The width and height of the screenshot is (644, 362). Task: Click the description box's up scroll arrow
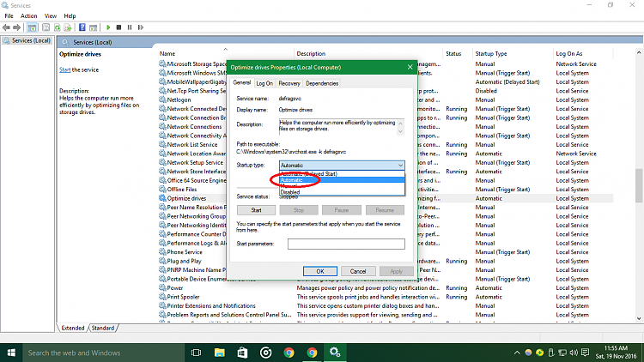(x=400, y=123)
